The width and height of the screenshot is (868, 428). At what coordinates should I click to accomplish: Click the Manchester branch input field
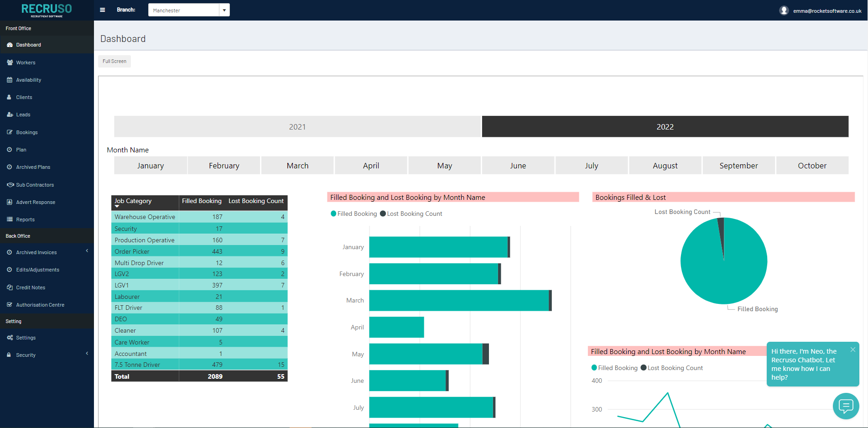tap(184, 10)
